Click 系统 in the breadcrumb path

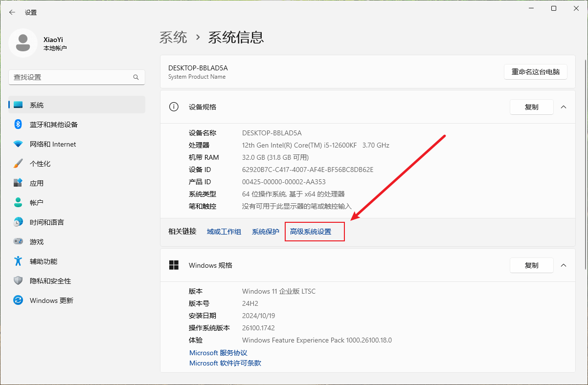click(173, 37)
